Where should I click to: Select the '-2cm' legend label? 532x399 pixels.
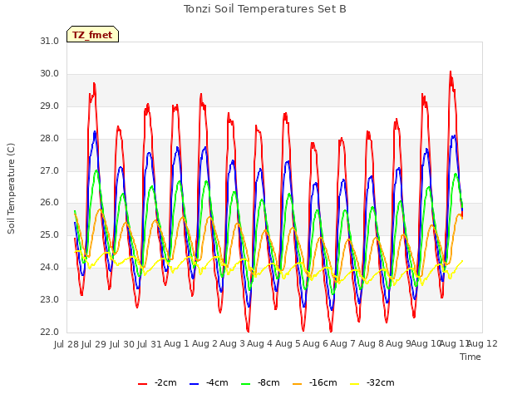[x=165, y=382]
